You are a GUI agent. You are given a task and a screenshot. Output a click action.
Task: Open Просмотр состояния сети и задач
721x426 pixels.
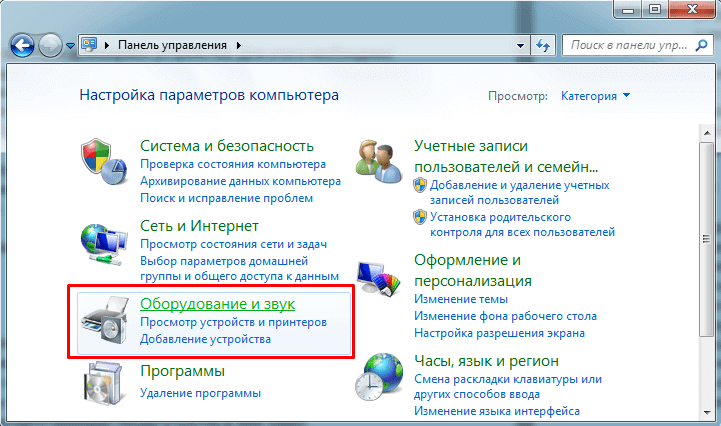tap(233, 244)
